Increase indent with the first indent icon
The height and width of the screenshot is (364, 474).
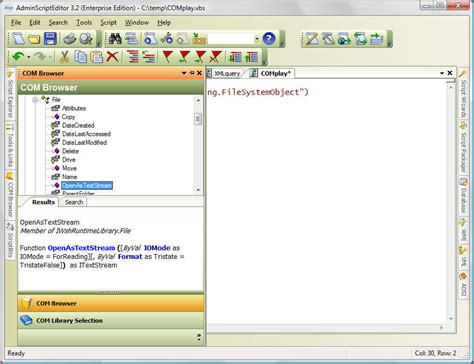tap(133, 57)
